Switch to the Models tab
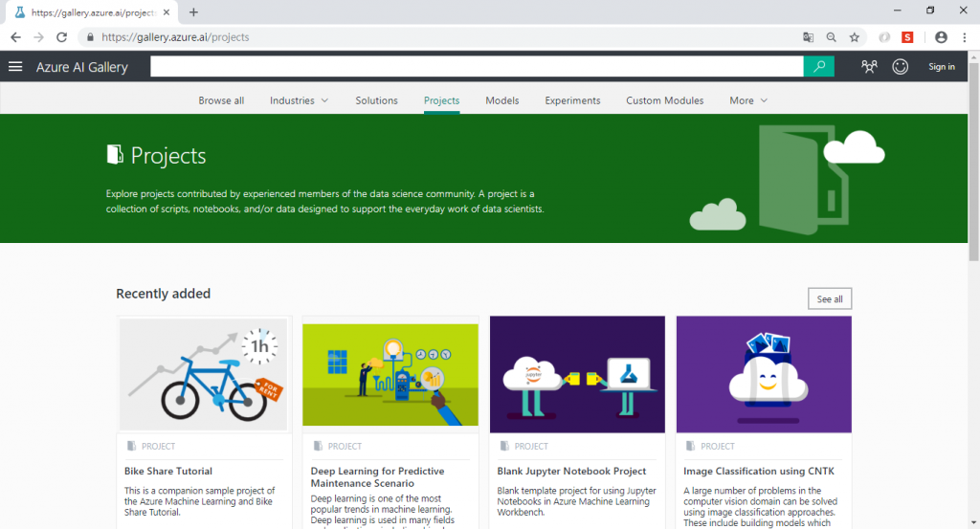 click(501, 100)
